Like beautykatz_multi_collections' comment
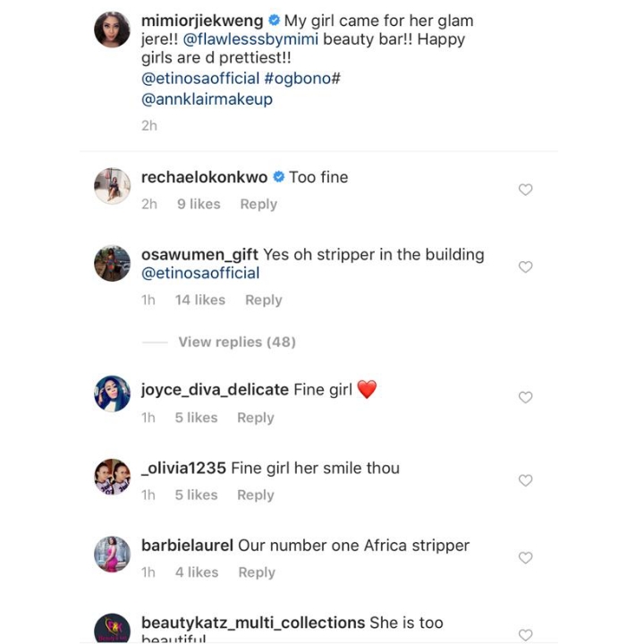 [526, 634]
